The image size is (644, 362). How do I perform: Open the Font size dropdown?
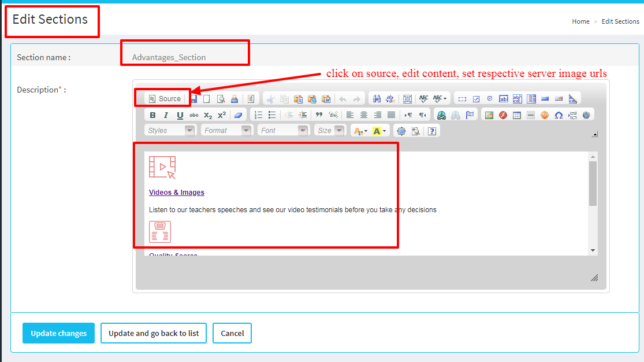point(330,131)
